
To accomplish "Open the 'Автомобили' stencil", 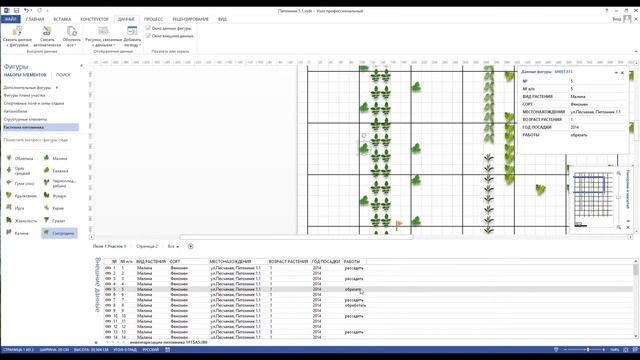I will [15, 111].
